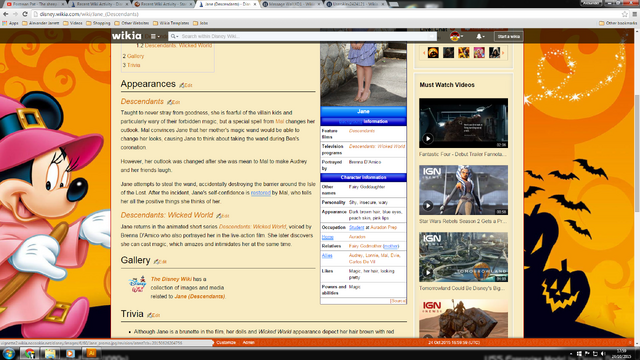640x360 pixels.
Task: Open Jane (Descendants) gallery link
Action: tap(200, 296)
